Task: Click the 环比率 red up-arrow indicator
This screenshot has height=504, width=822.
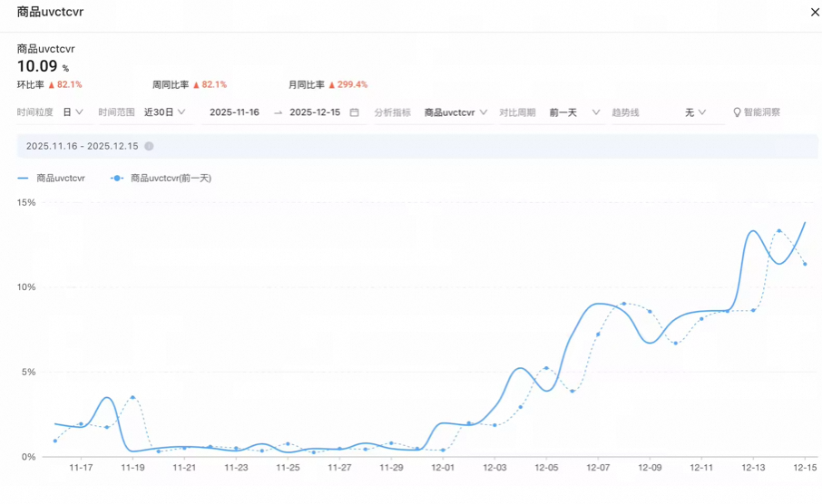Action: click(x=52, y=84)
